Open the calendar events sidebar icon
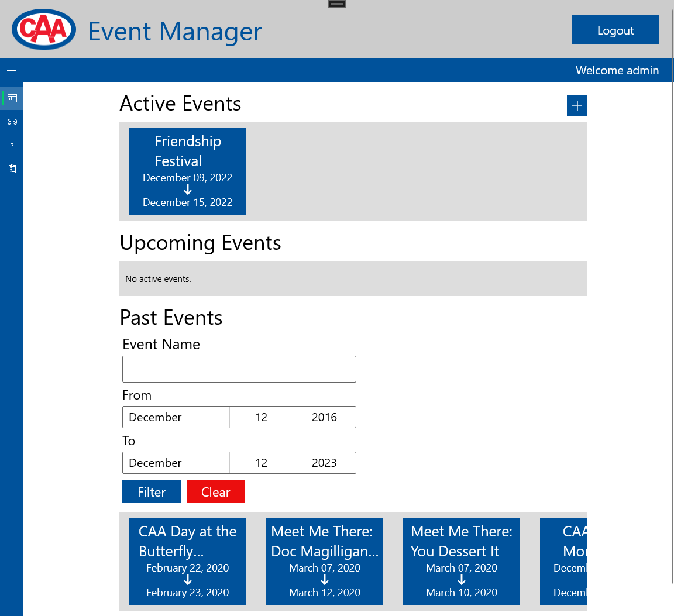674x616 pixels. pos(12,98)
